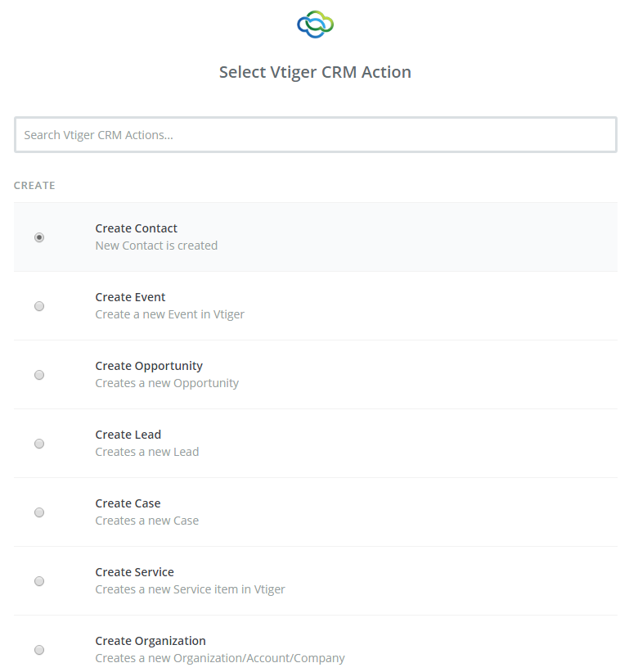The width and height of the screenshot is (629, 672).
Task: Click the "Create Organization" title text
Action: click(151, 641)
